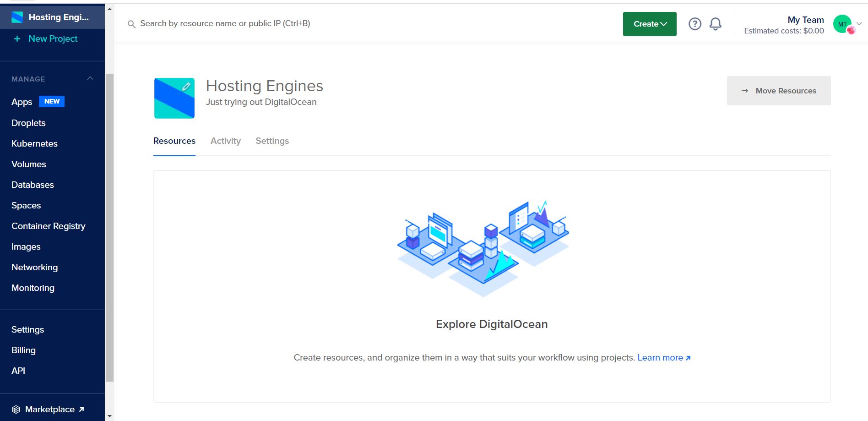Open the Create dropdown

pyautogui.click(x=649, y=24)
